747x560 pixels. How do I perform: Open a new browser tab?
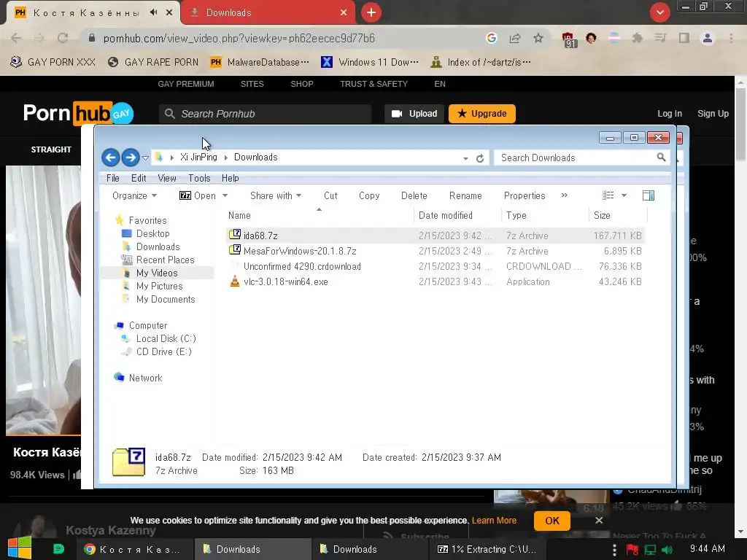point(371,12)
